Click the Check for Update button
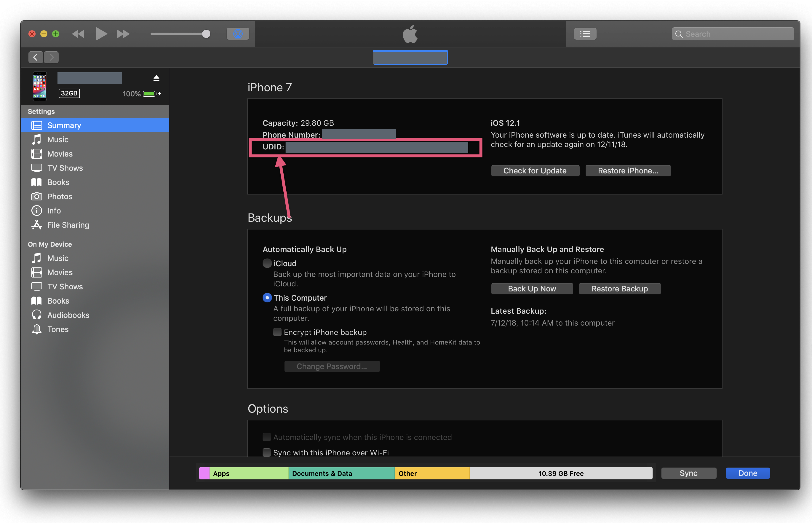Screen dimensions: 812x523 [535, 171]
